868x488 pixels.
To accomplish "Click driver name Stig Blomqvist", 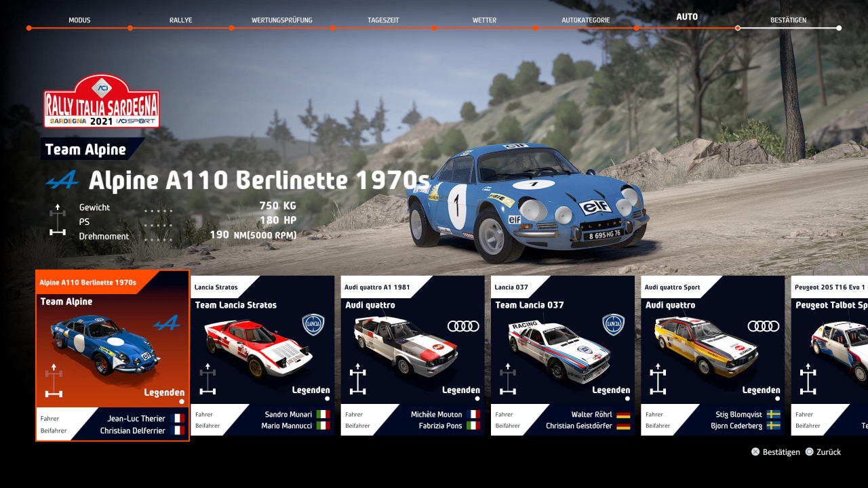I will click(739, 414).
